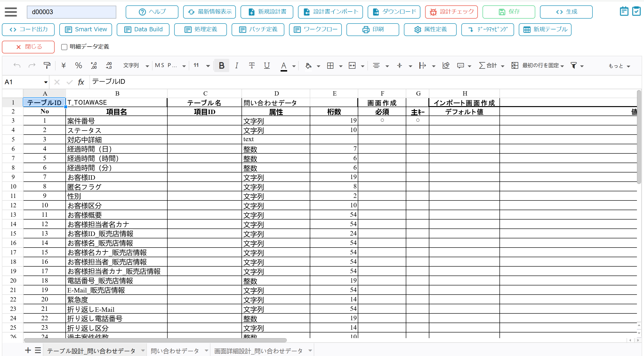Click the 新規テーブル button
Viewport: 644px width, 356px height.
(545, 29)
